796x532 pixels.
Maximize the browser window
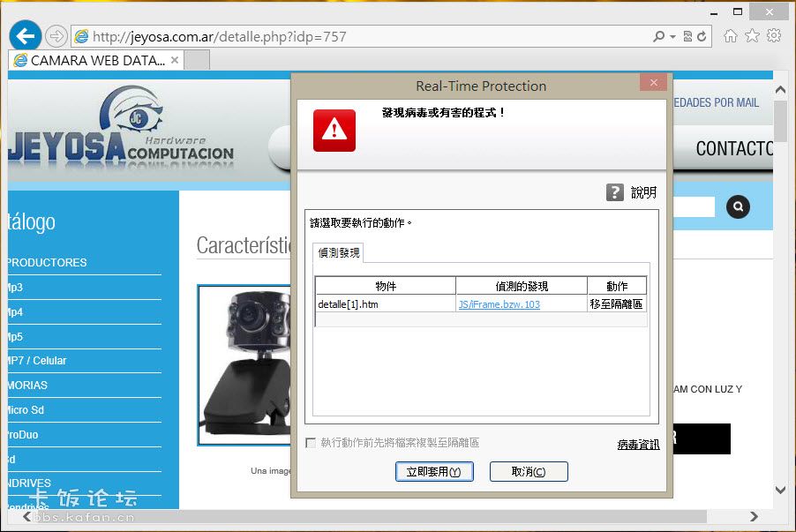click(738, 11)
